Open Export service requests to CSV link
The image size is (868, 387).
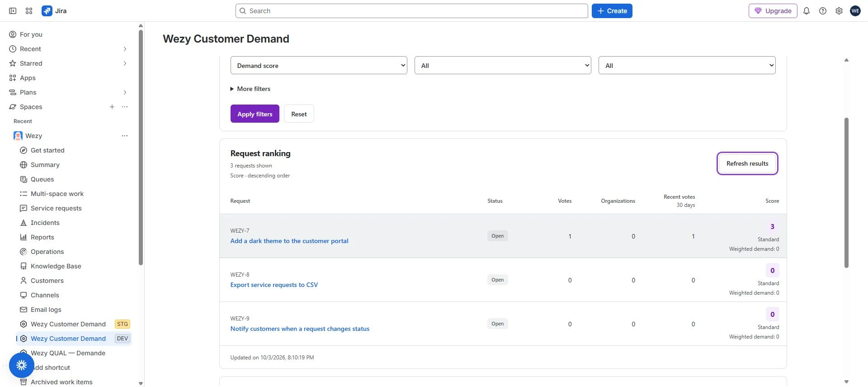[x=274, y=285]
